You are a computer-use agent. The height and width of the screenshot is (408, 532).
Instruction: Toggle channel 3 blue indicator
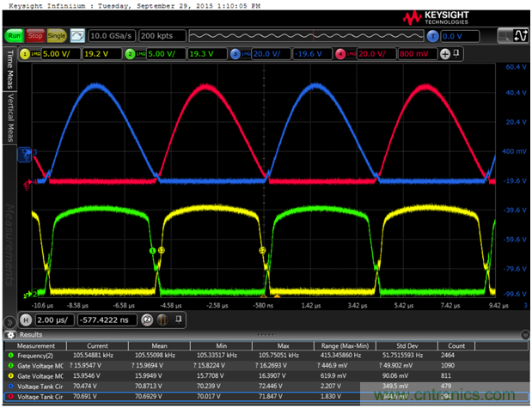tap(235, 53)
